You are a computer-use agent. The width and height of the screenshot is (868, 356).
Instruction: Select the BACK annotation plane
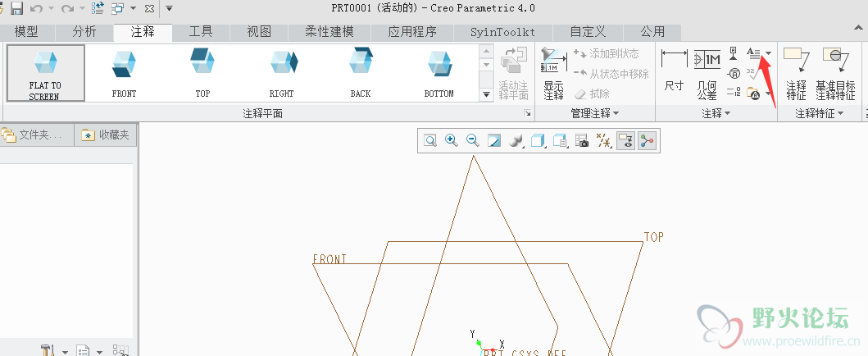pyautogui.click(x=361, y=73)
